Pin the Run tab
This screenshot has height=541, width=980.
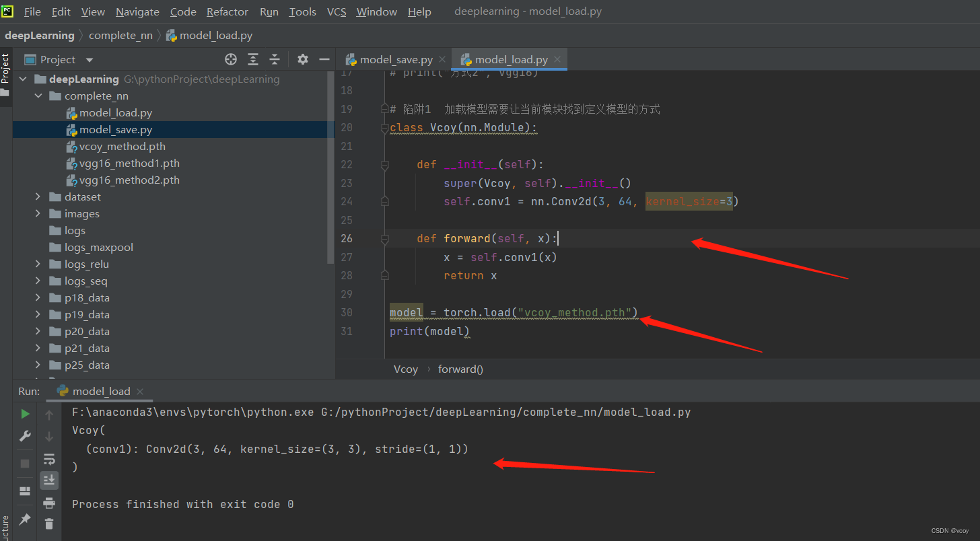coord(25,519)
